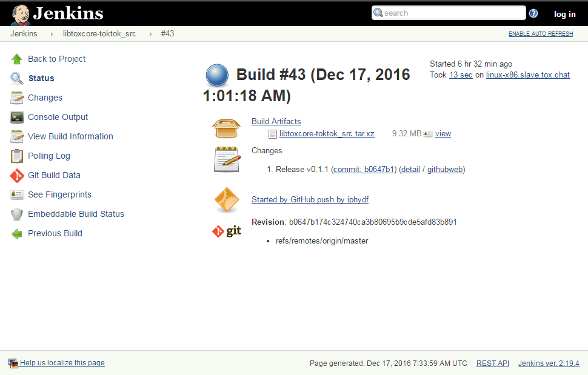
Task: Click the terminal Console Output icon
Action: [x=17, y=118]
